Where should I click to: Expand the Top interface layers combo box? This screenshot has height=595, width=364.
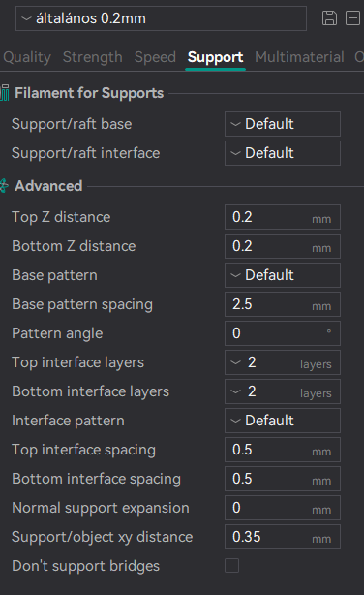pos(283,362)
